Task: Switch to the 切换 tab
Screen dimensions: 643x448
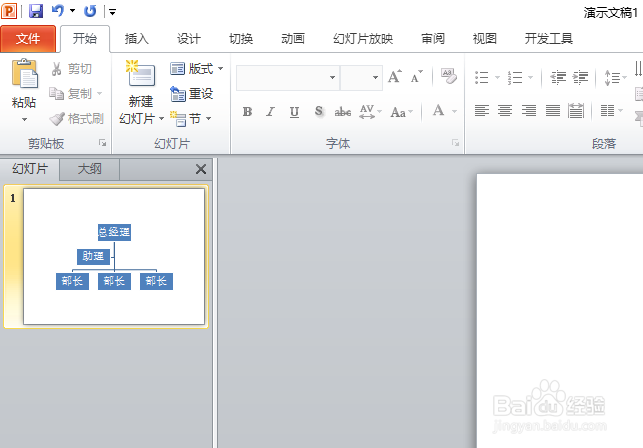Action: [241, 39]
